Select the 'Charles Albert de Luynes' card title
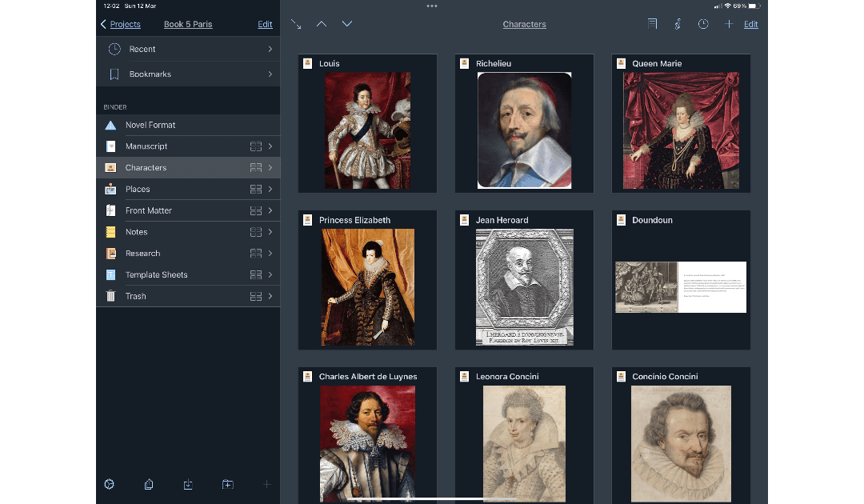The width and height of the screenshot is (864, 504). click(x=368, y=377)
